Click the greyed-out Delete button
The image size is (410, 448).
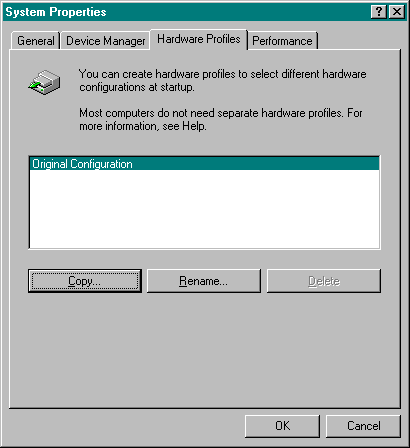324,281
